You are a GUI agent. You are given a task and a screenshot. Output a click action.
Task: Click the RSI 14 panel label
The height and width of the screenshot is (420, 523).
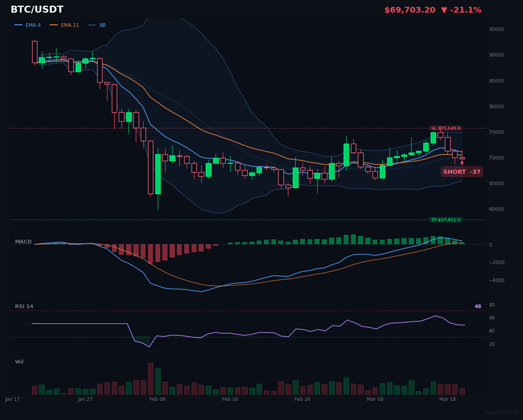pos(24,306)
